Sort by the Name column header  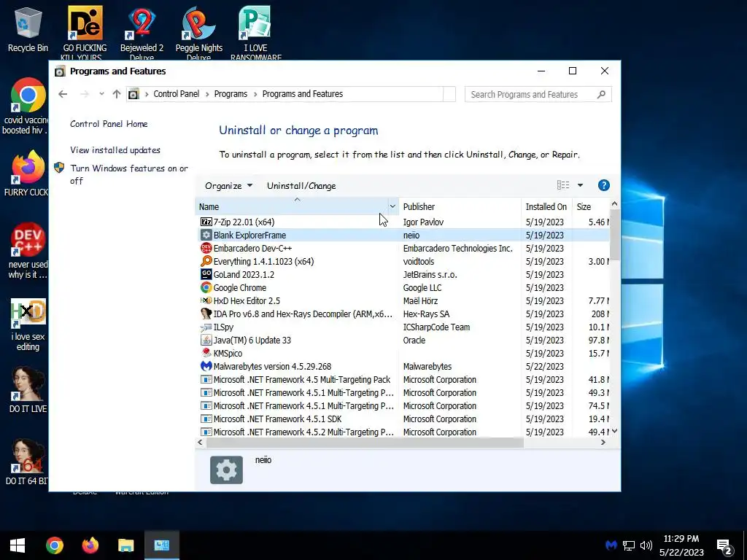(x=292, y=206)
